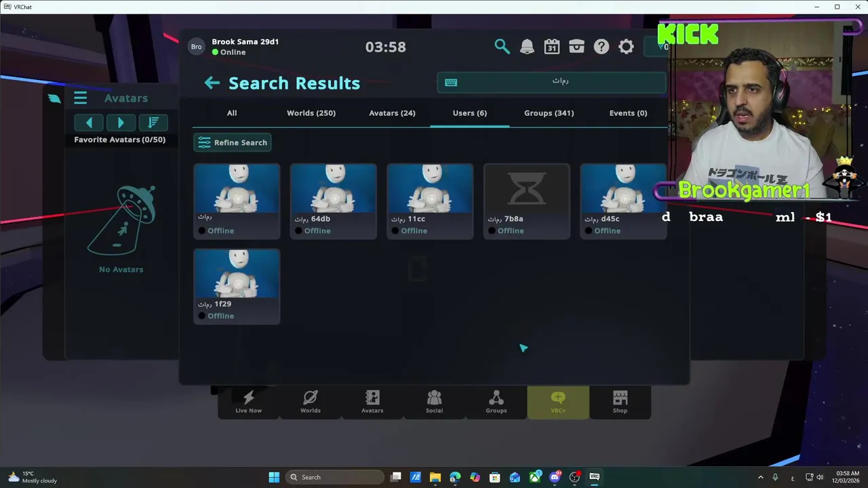
Task: Open the Avatars panel hamburger menu
Action: 80,98
